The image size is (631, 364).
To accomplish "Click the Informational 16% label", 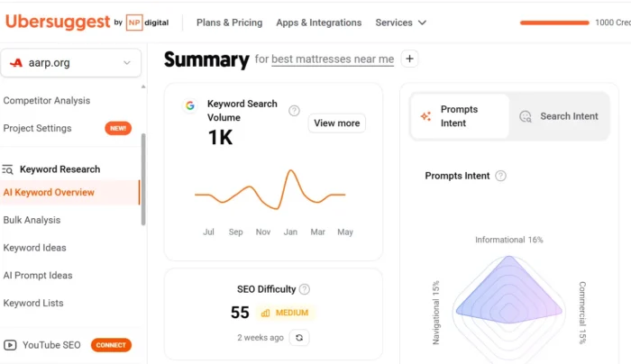I will [x=509, y=240].
